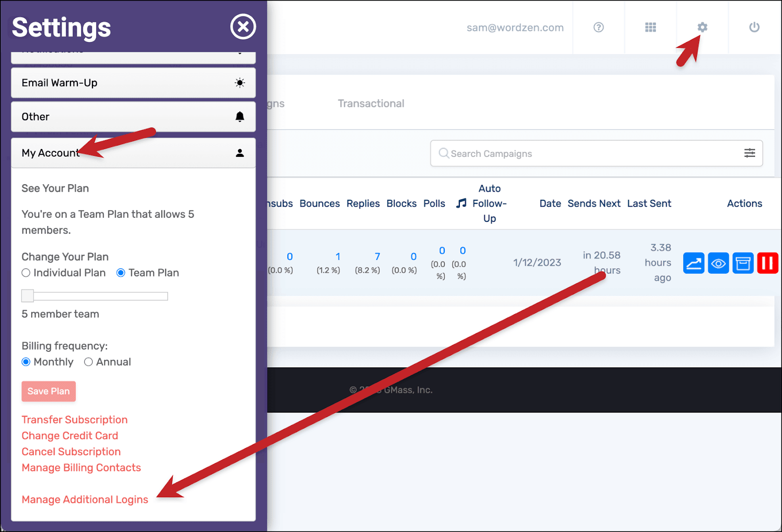Sort by the Sends Next column header
Screen dimensions: 782x532
click(594, 203)
